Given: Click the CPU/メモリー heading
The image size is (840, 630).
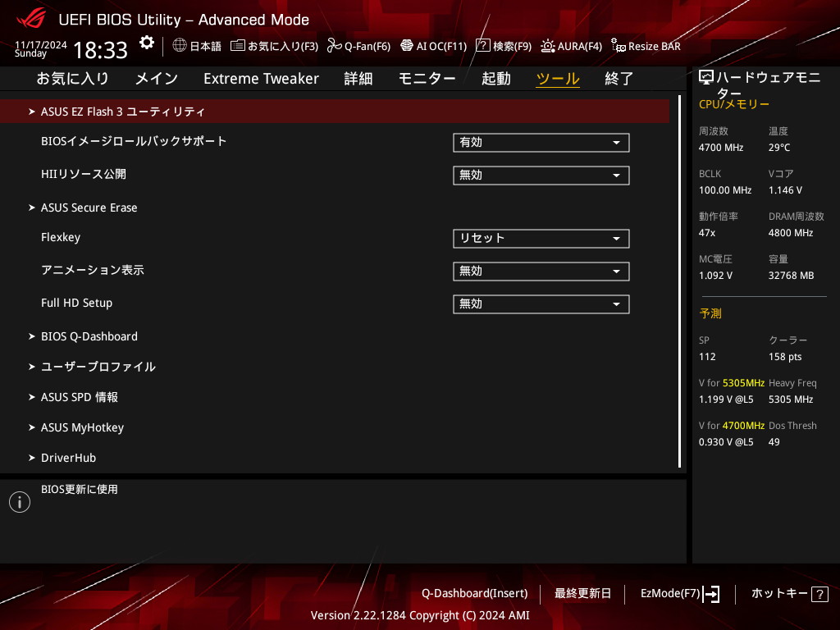Looking at the screenshot, I should [x=734, y=104].
